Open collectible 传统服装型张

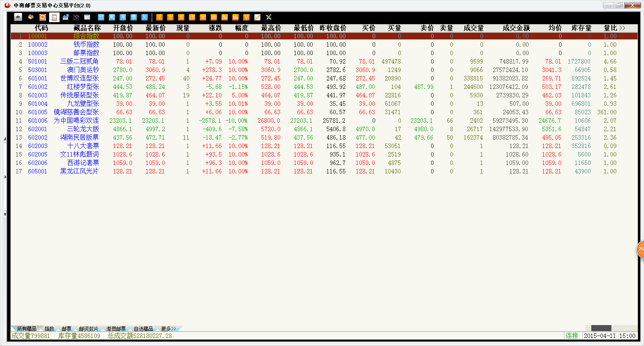point(79,95)
